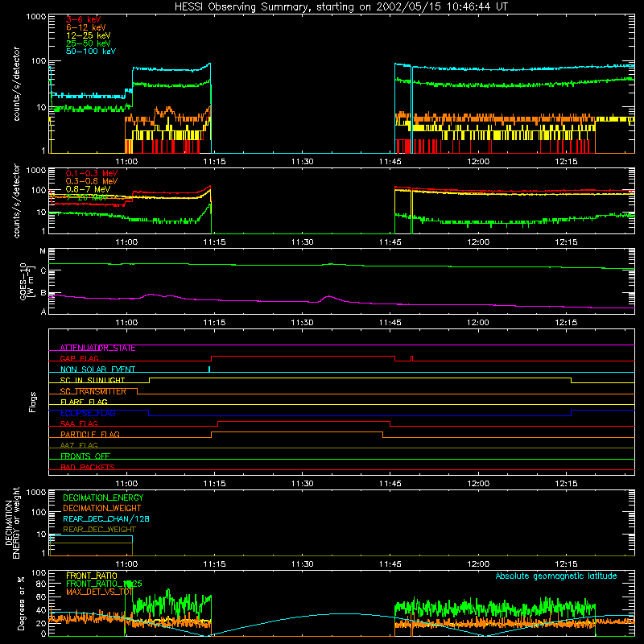
Task: Click the MAX_DET_VS_TOT legend label
Action: pyautogui.click(x=99, y=592)
